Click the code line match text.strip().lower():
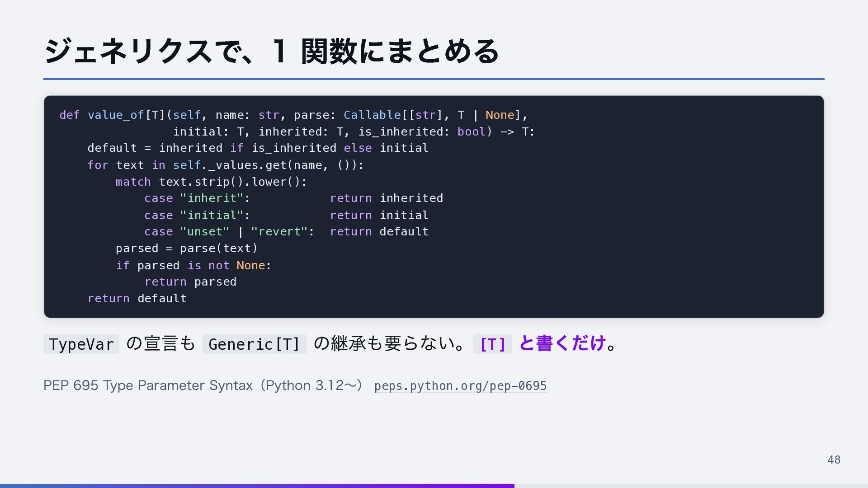This screenshot has height=488, width=868. 211,182
